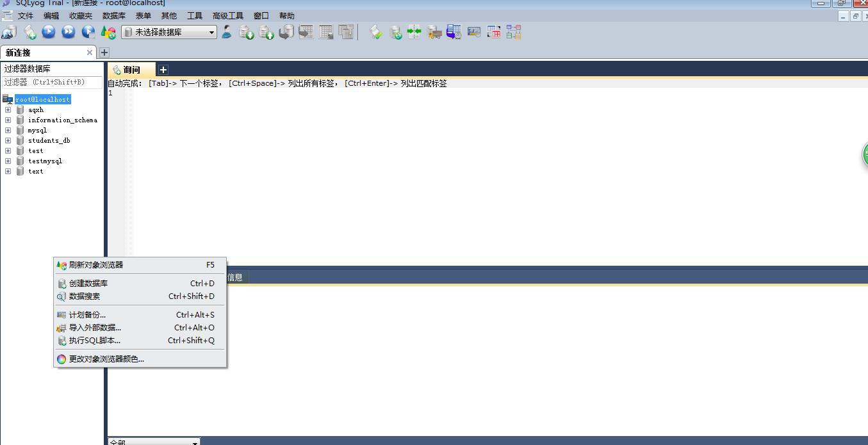Open the schema designer icon
Screen dimensions: 868x445
[x=514, y=32]
